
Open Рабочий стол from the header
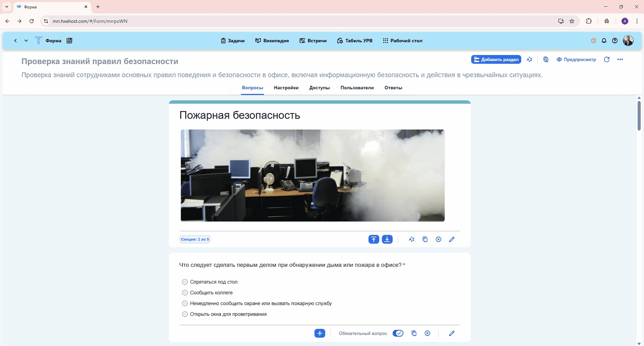402,41
